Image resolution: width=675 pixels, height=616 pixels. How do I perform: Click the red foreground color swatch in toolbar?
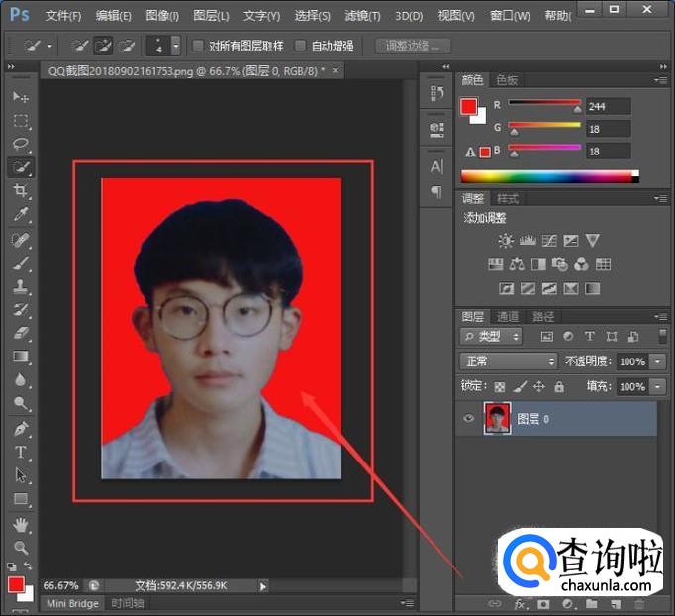(16, 584)
